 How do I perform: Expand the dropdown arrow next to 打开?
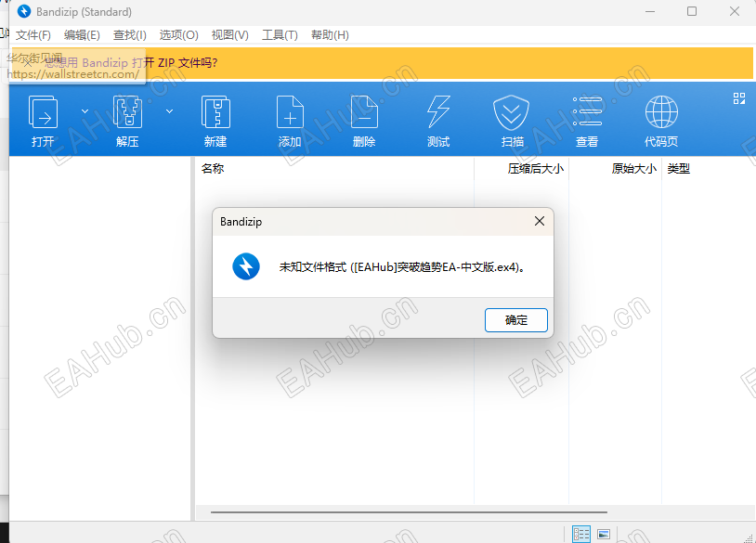85,111
